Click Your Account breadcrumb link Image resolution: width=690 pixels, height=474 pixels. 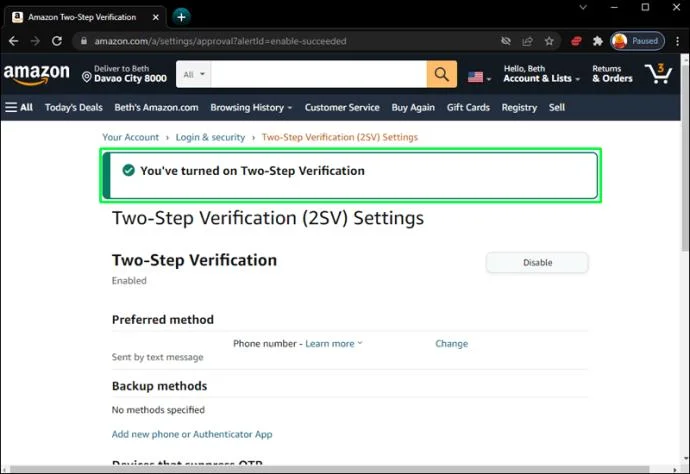pyautogui.click(x=130, y=137)
